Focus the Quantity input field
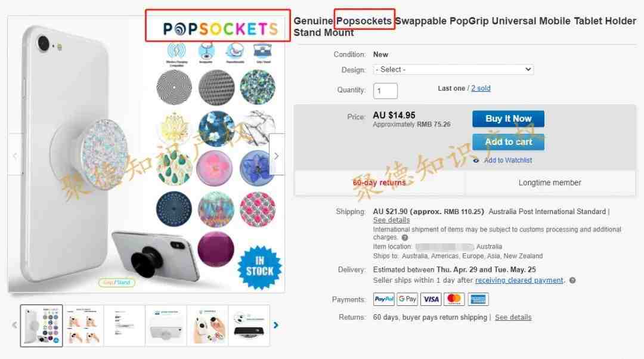Viewport: 644px width, 359px height. [x=385, y=91]
